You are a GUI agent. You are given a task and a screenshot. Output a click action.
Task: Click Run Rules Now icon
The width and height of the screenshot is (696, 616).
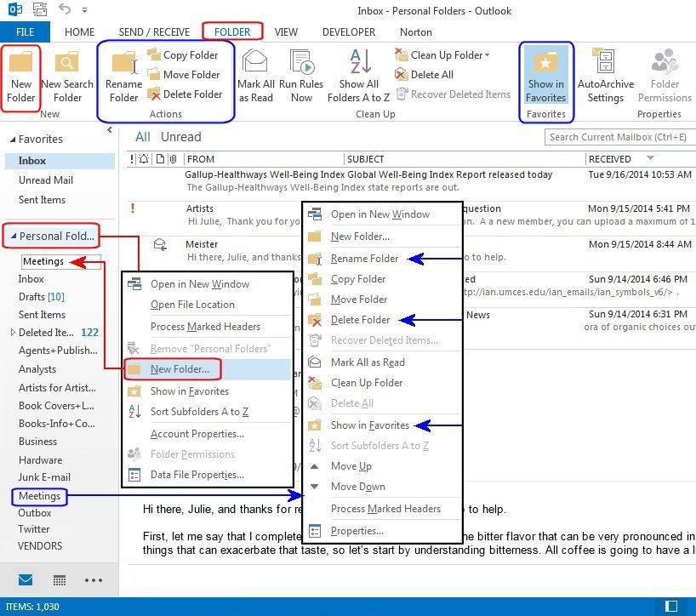coord(301,75)
